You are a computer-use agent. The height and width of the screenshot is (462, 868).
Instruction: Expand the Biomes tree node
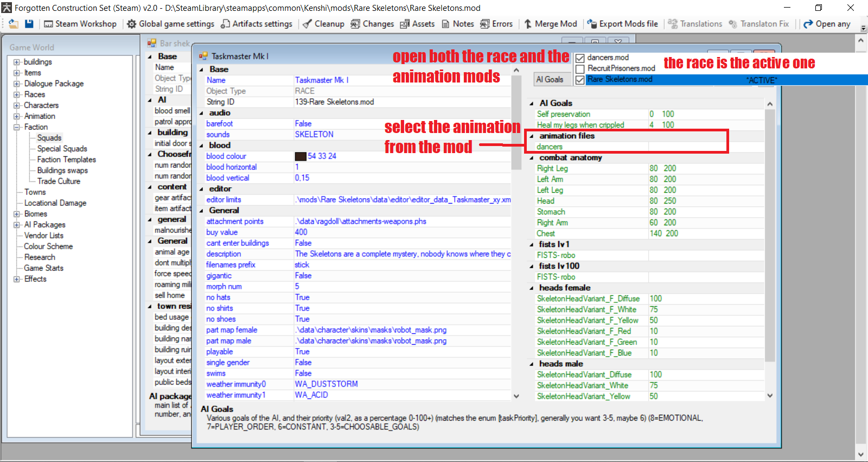pyautogui.click(x=17, y=214)
